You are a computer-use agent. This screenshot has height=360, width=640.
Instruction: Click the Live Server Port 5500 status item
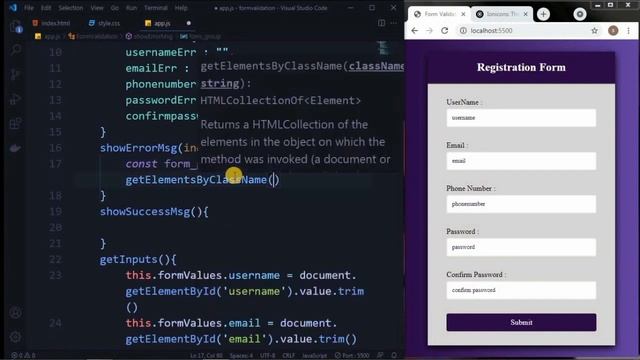[352, 356]
